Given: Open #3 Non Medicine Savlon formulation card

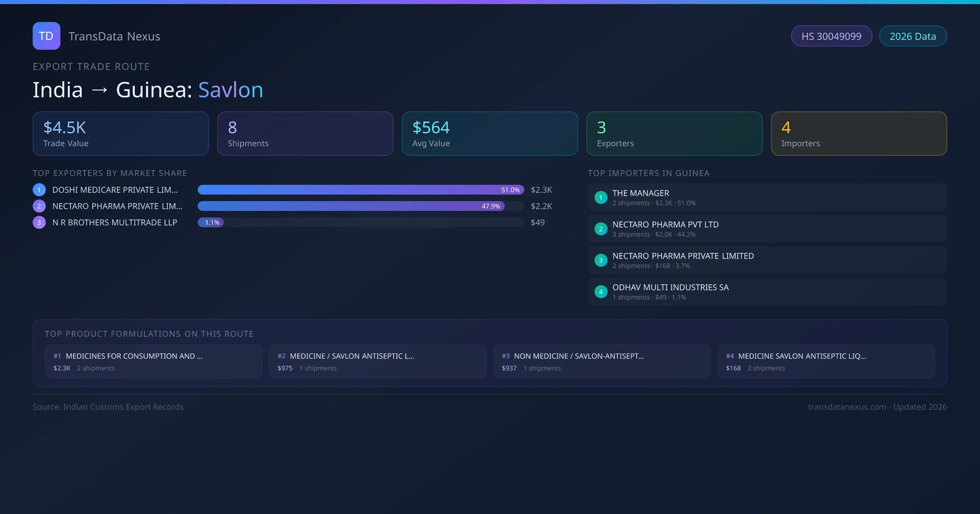Looking at the screenshot, I should tap(602, 361).
